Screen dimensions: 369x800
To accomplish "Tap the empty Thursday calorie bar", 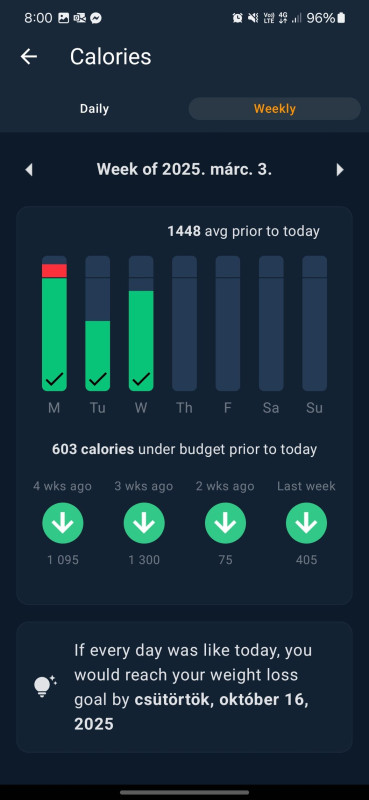I will 184,323.
